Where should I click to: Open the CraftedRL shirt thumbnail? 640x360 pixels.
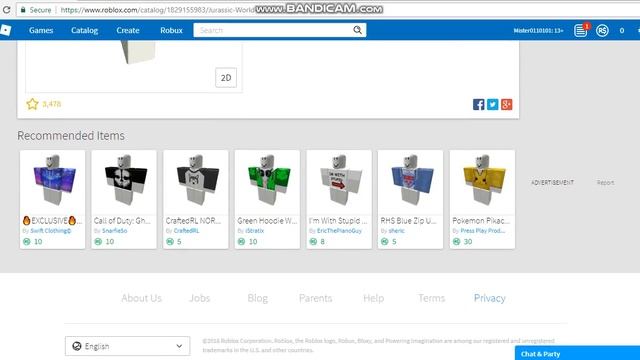click(x=196, y=182)
